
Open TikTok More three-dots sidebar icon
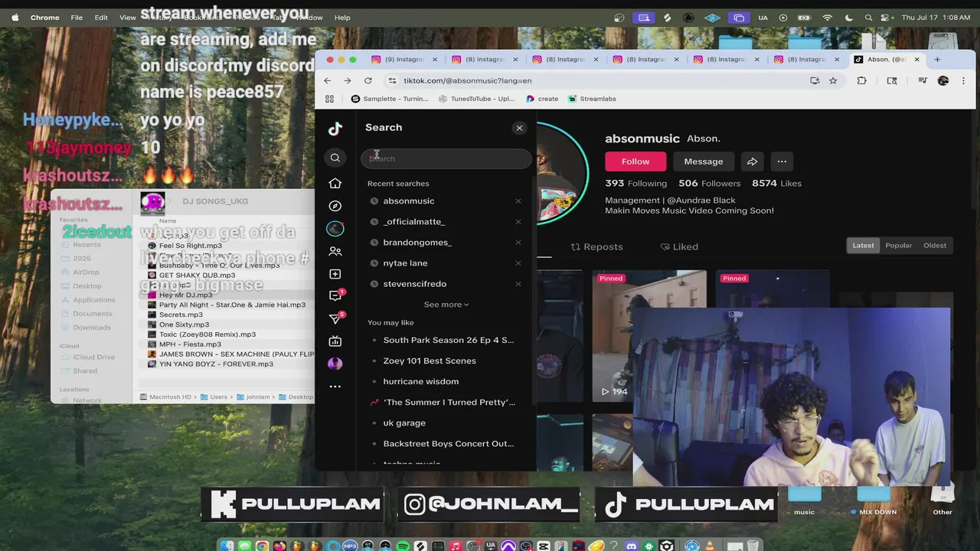coord(335,386)
